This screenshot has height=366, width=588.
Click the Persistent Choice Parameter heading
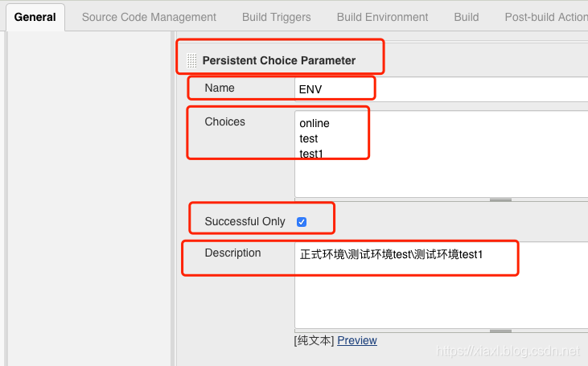[278, 60]
